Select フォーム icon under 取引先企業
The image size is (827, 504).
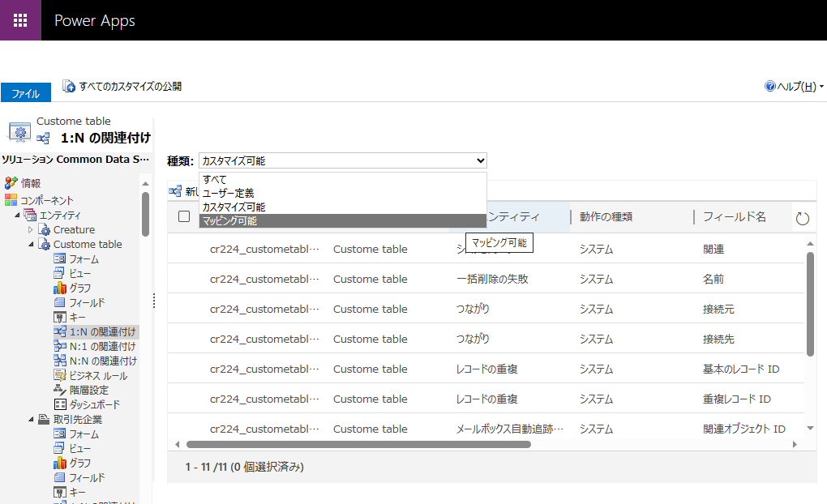[60, 434]
